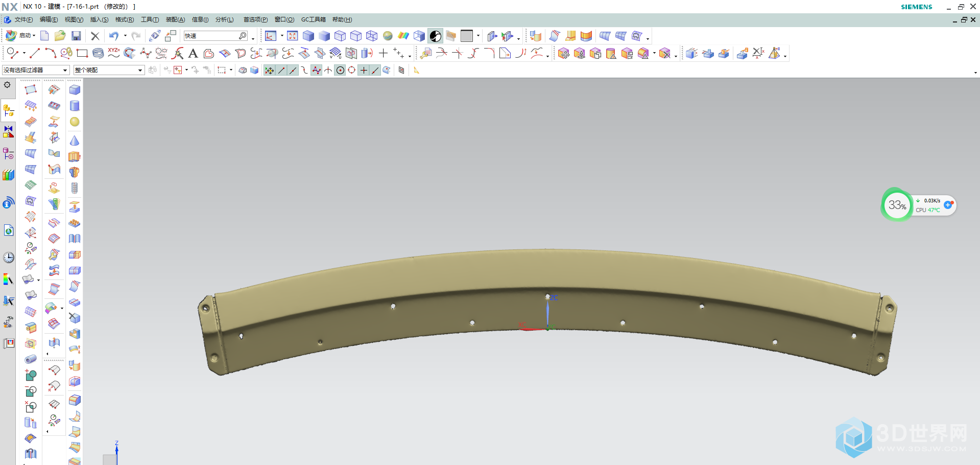Expand the Undo history dropdown arrow

point(125,36)
